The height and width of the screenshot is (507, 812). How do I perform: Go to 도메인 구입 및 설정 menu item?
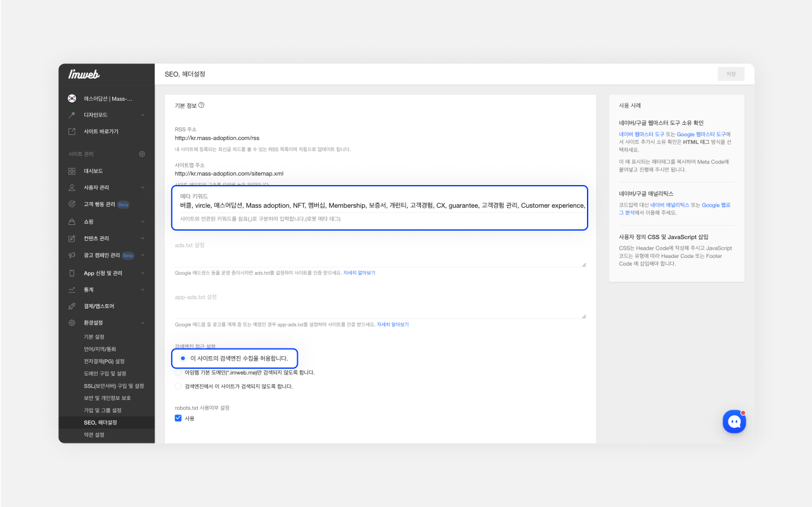105,373
